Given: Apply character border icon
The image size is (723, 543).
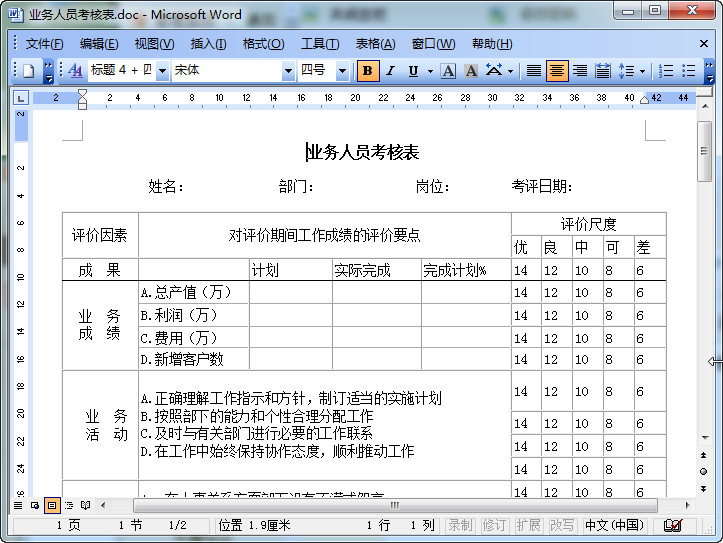Looking at the screenshot, I should pyautogui.click(x=448, y=71).
